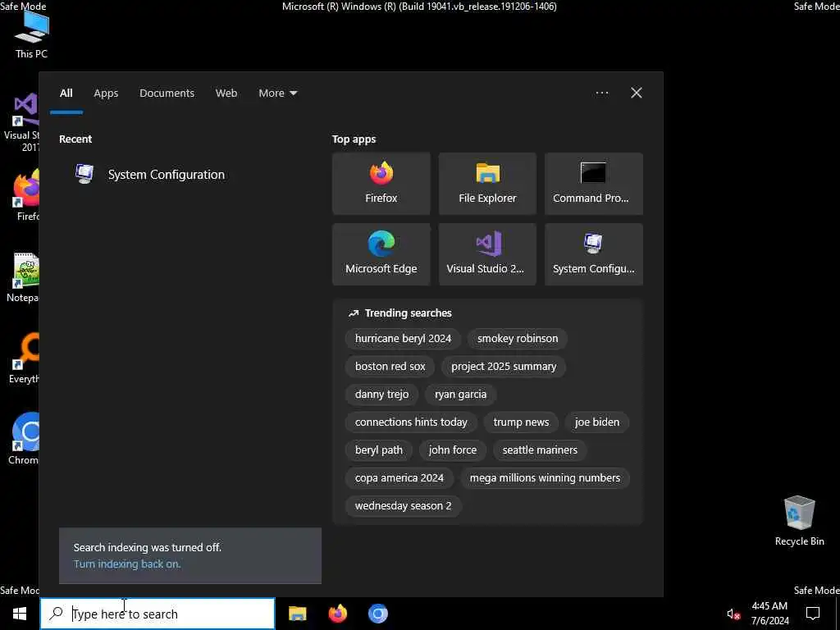Open recent System Configuration entry

(x=190, y=175)
